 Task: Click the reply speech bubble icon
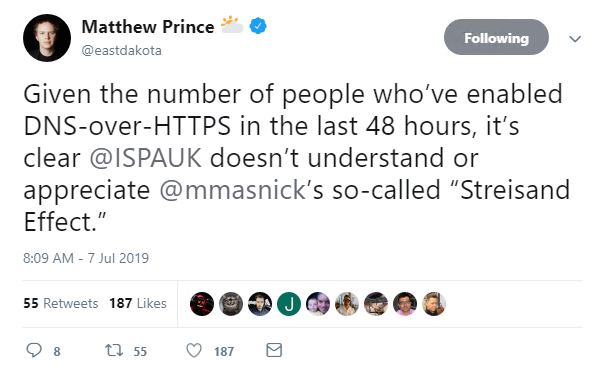[x=34, y=350]
